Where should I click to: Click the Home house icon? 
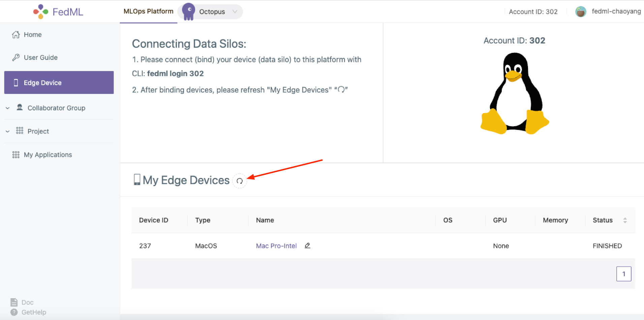(16, 35)
